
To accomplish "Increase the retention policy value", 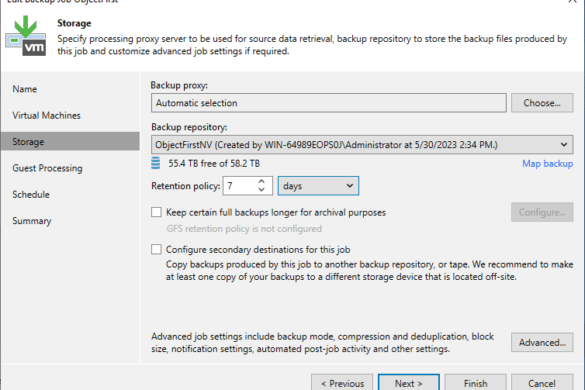I will 262,181.
